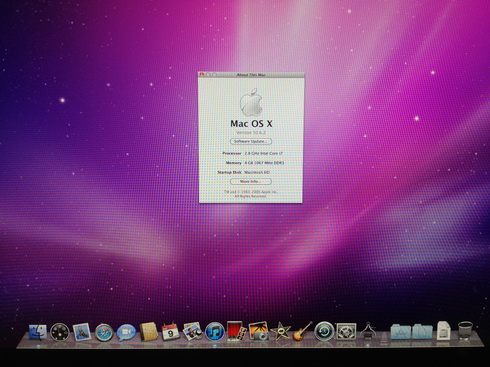Click the Version 10.6.2 text line

[x=251, y=133]
